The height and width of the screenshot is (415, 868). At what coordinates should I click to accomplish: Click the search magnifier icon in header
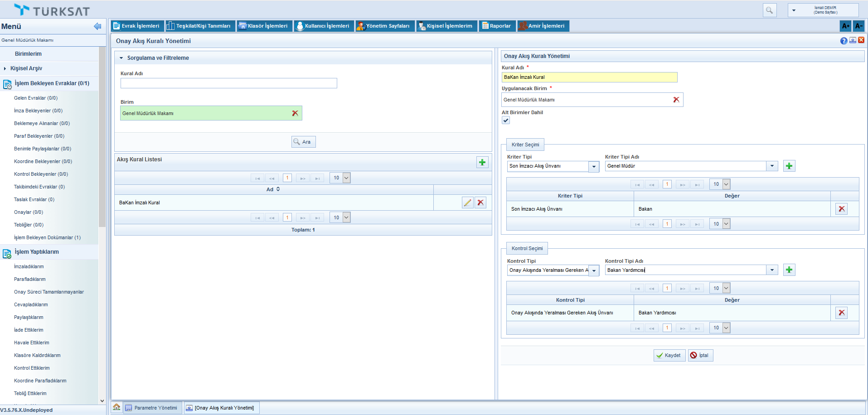click(769, 10)
